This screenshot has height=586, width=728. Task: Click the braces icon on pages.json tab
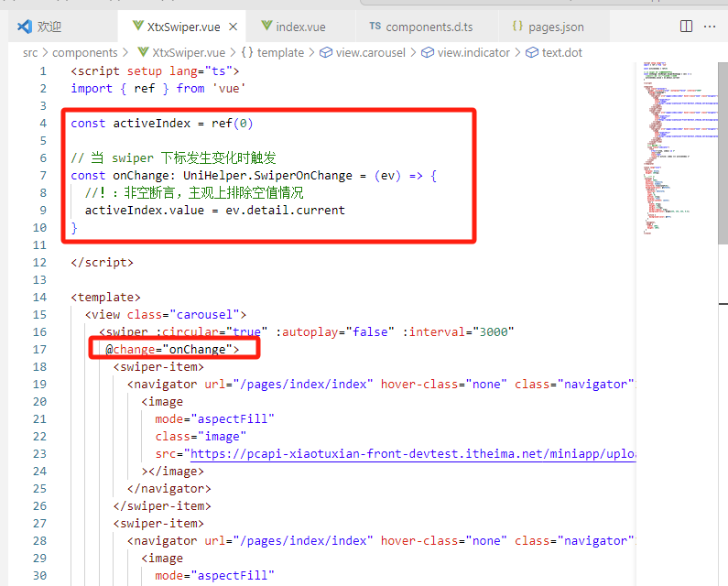coord(517,26)
